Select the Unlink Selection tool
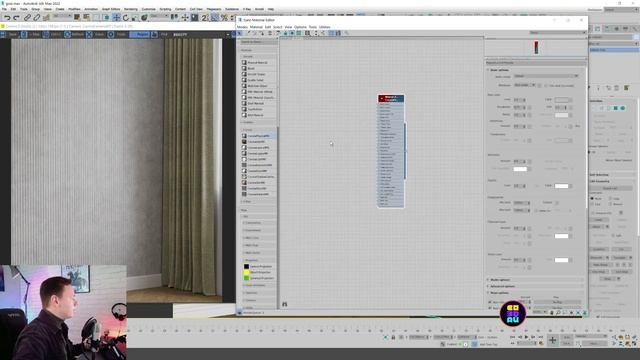The image size is (640, 360). pos(36,18)
